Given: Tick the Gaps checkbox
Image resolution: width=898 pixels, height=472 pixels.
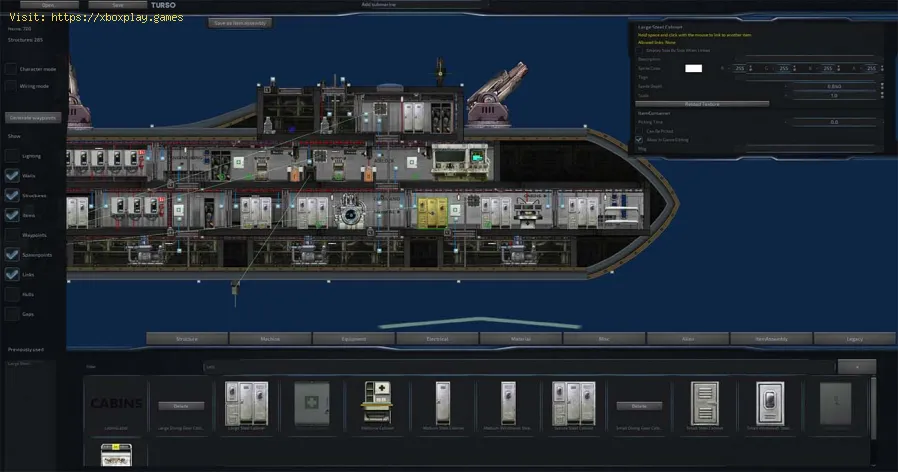Looking at the screenshot, I should pyautogui.click(x=12, y=314).
